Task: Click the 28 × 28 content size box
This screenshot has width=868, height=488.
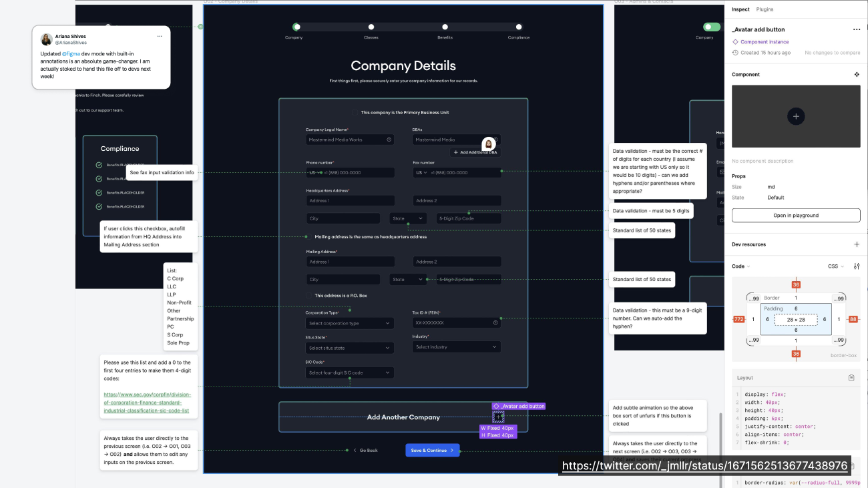Action: (x=796, y=320)
